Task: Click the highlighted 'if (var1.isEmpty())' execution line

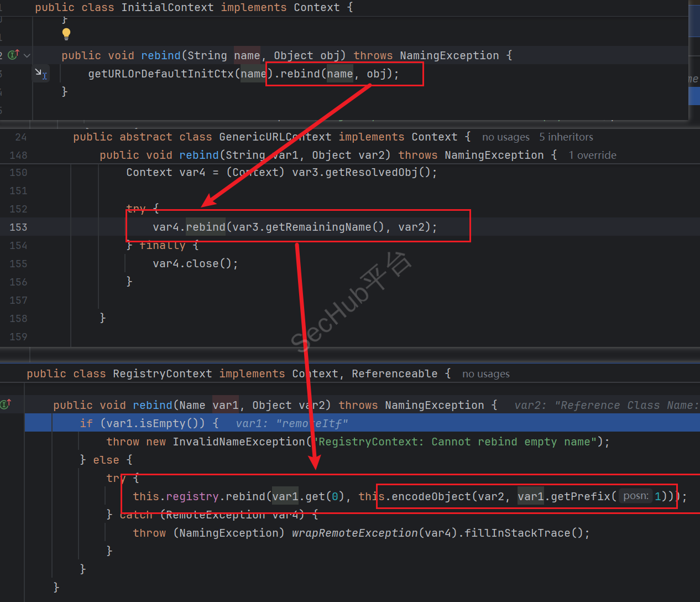Action: [149, 423]
